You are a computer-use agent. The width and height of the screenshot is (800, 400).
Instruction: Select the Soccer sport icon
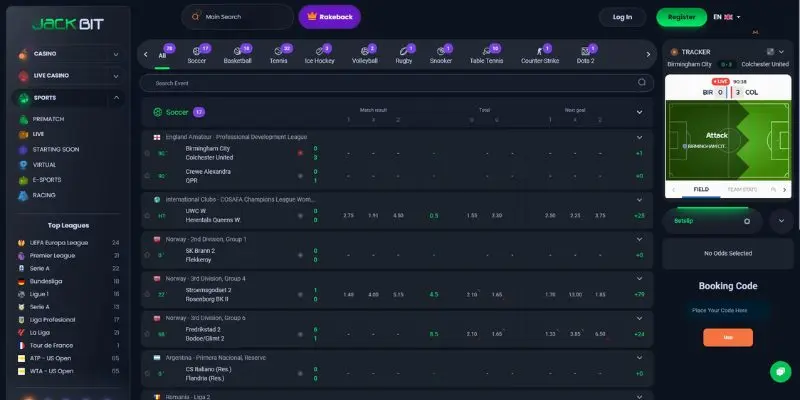pos(196,51)
